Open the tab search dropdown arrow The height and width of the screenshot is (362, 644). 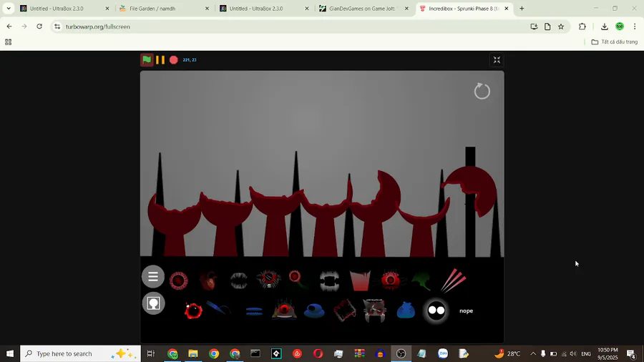pos(8,8)
